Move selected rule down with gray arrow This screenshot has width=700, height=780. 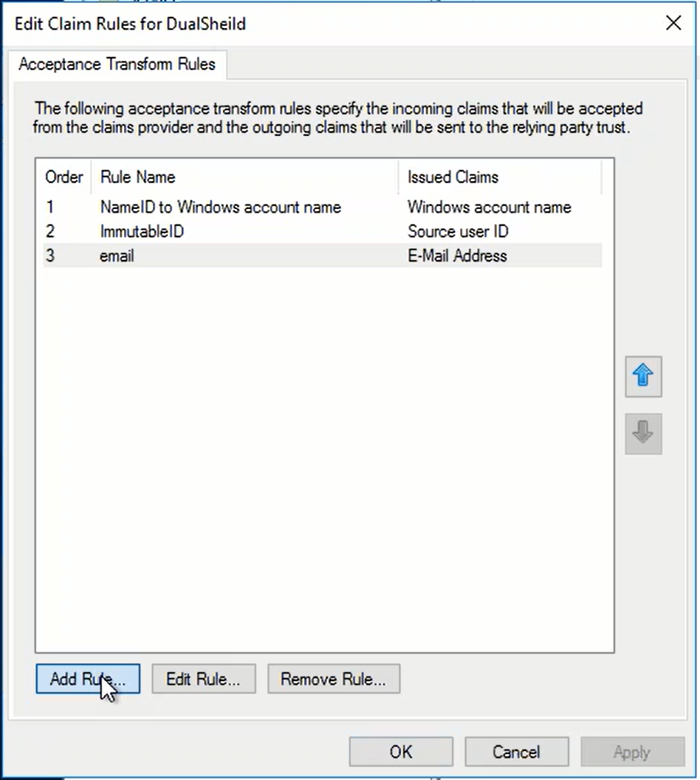pyautogui.click(x=643, y=434)
